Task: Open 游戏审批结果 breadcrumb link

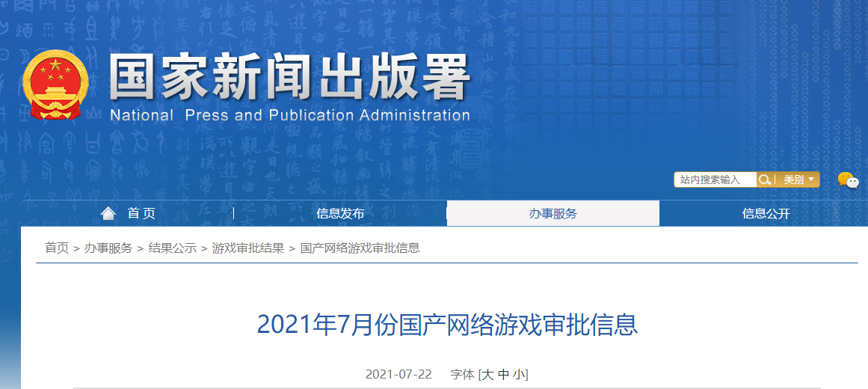Action: [248, 248]
